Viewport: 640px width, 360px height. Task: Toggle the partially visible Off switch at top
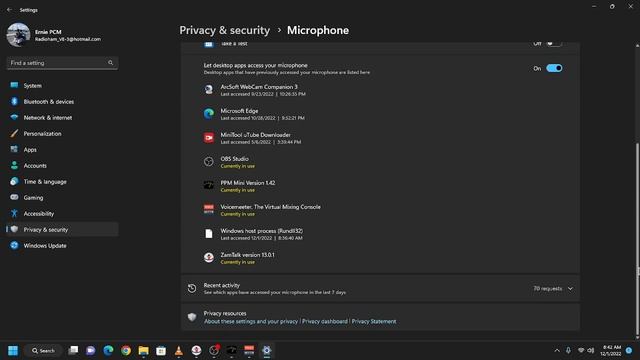click(x=554, y=43)
